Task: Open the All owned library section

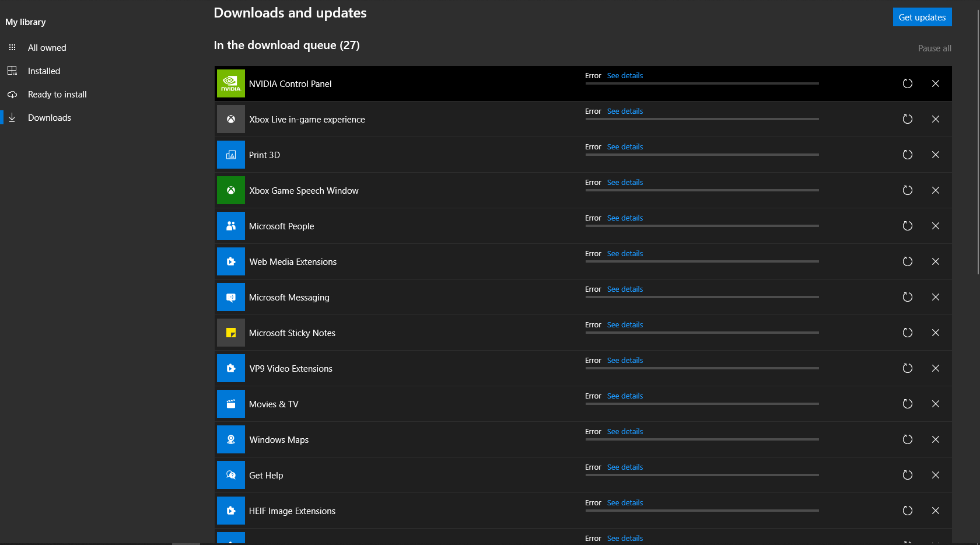Action: [x=47, y=48]
